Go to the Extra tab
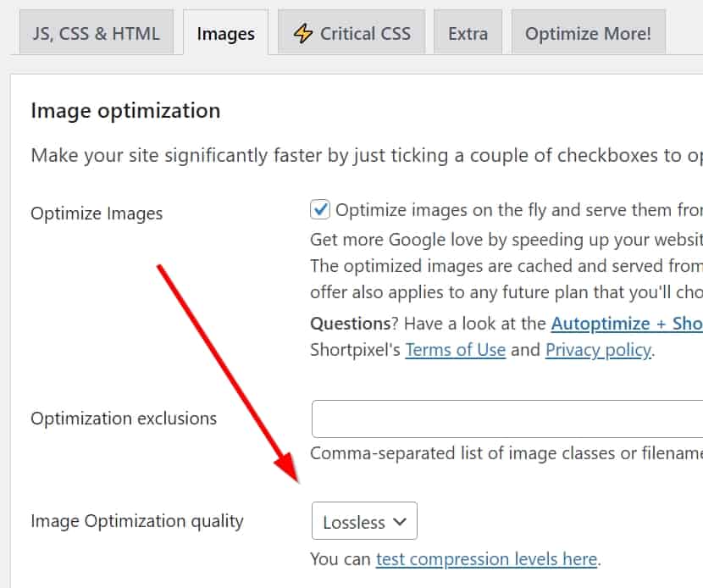Screen dimensions: 703x588 [468, 34]
